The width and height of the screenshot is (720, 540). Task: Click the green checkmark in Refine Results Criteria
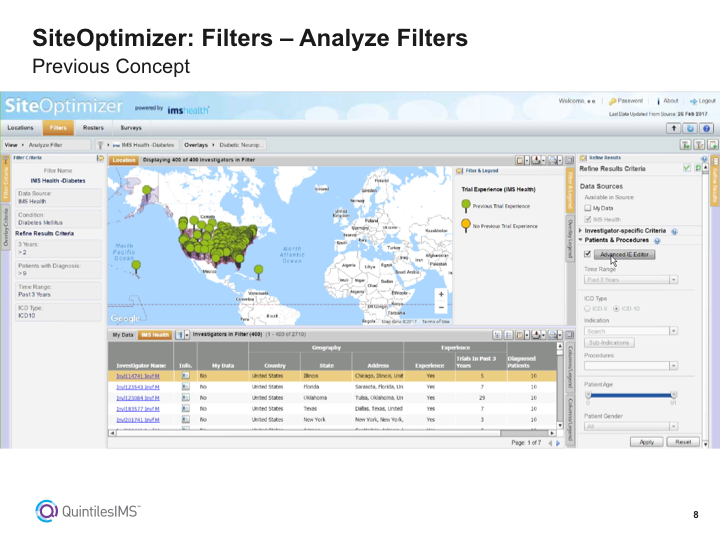pos(686,169)
